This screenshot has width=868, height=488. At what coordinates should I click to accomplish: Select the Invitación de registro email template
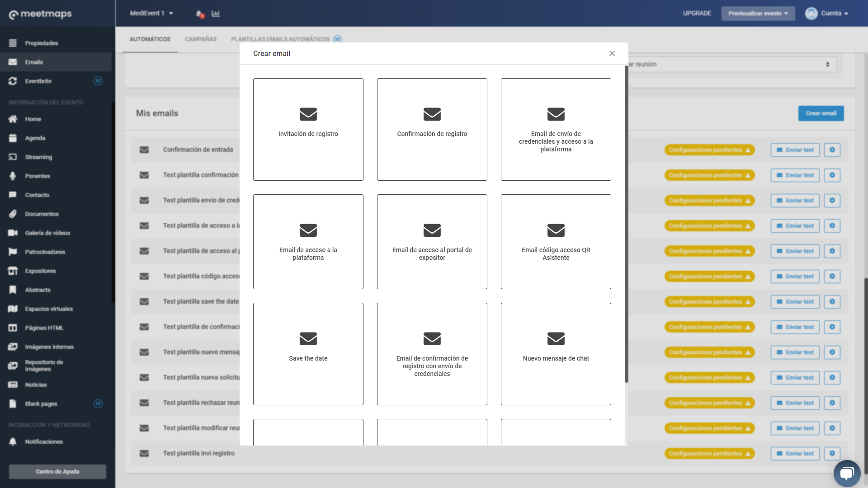pos(308,129)
